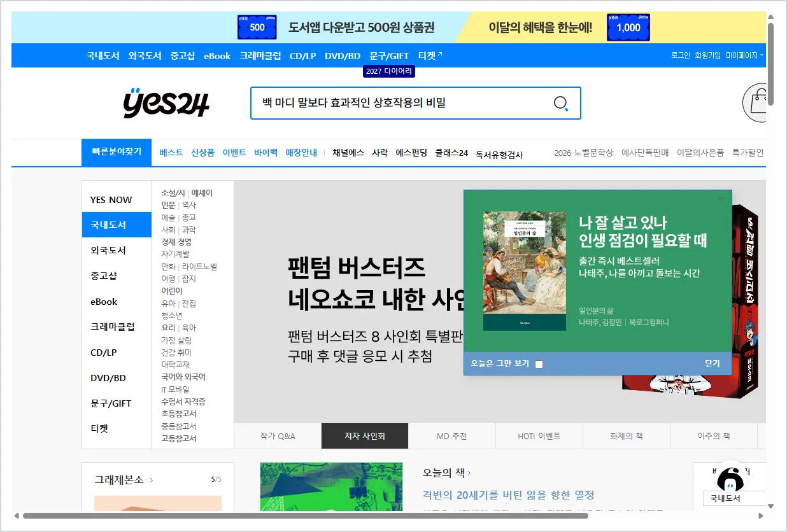Switch to the 이주의 책 tab
The image size is (787, 532).
713,436
